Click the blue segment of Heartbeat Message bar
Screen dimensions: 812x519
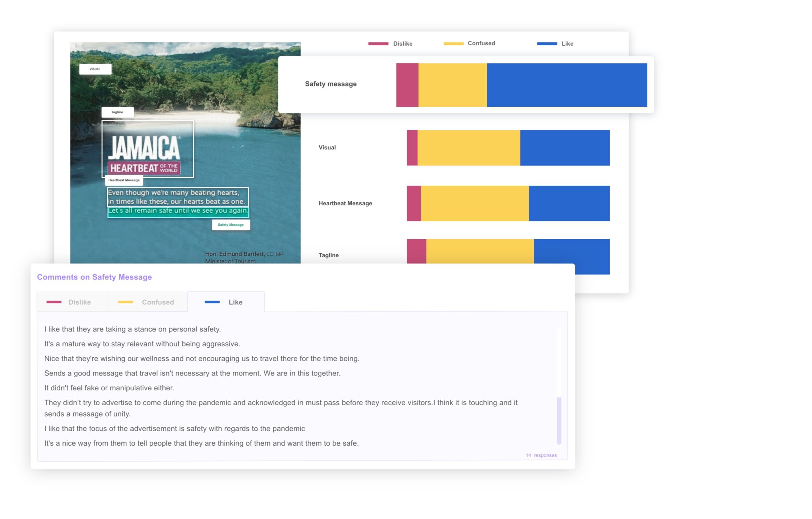569,204
